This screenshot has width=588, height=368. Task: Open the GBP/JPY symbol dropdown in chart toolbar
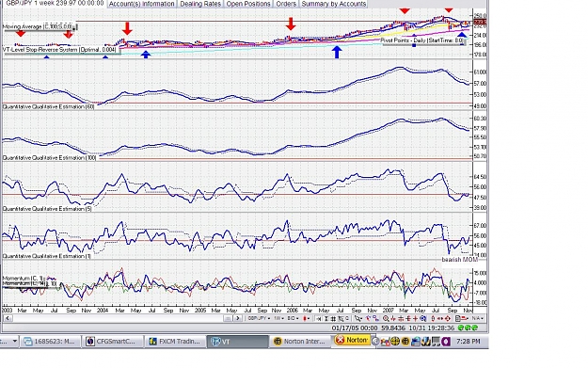coord(259,318)
